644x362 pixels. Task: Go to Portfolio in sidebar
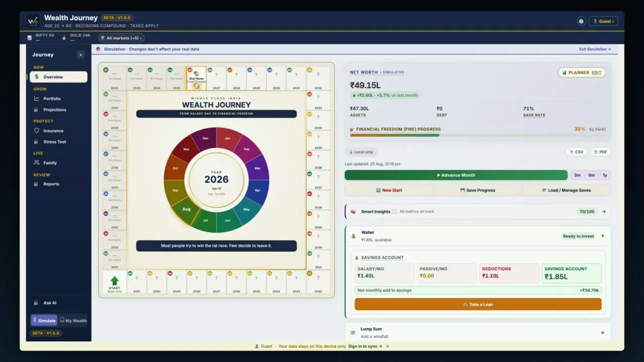click(x=58, y=99)
